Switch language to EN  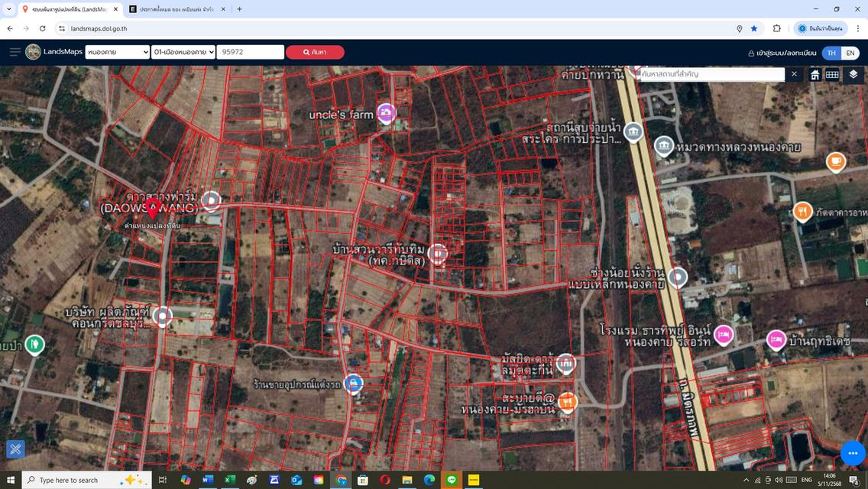point(850,53)
